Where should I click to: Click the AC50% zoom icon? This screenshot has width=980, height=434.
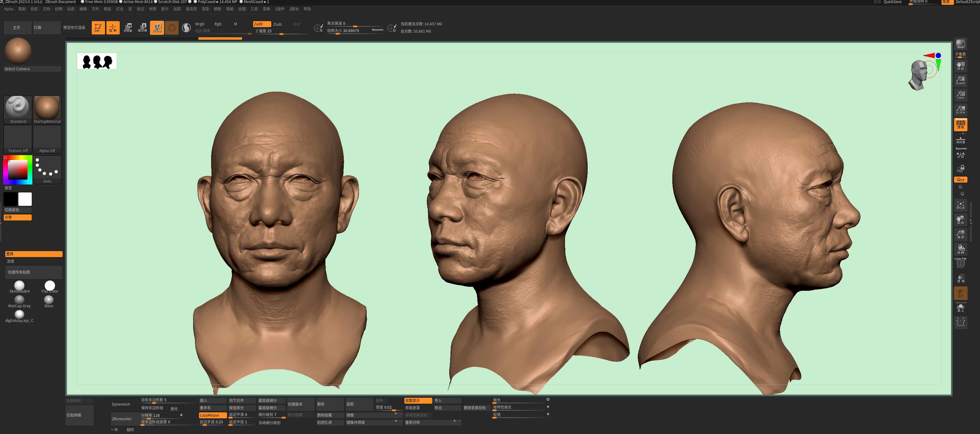tap(960, 110)
